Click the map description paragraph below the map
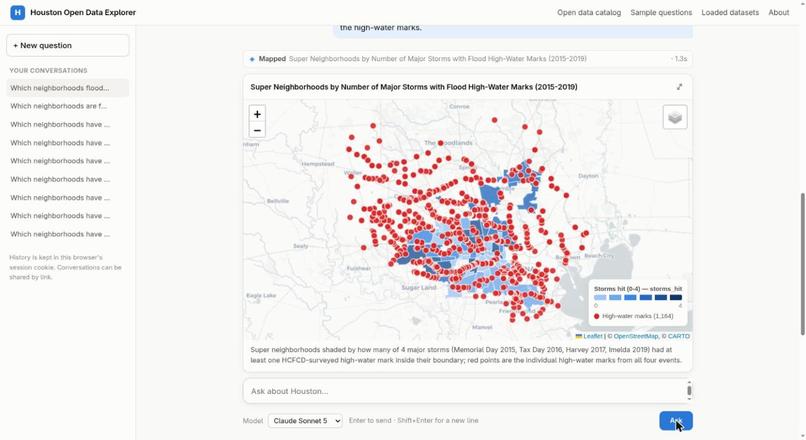This screenshot has height=440, width=806. point(466,355)
